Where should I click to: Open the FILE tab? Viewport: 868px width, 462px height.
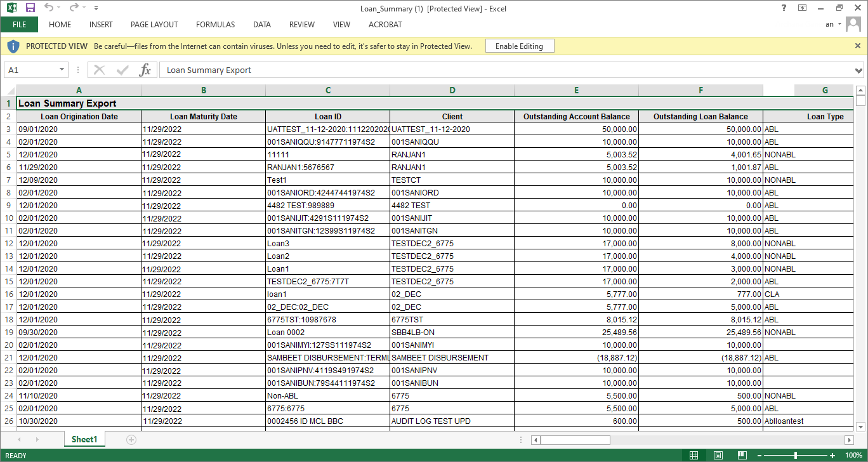pos(19,25)
